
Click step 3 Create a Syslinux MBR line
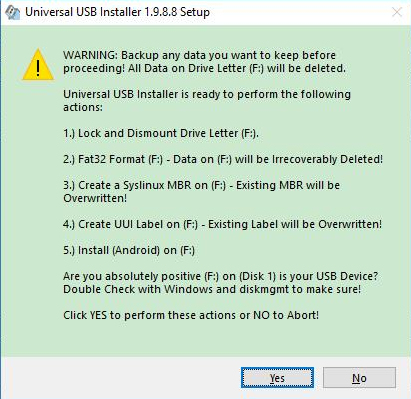tap(201, 192)
